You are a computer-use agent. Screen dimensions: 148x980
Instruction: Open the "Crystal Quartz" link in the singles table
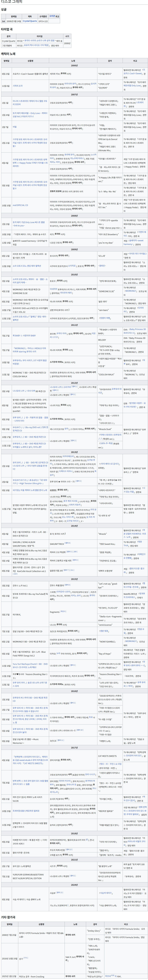click(x=30, y=21)
